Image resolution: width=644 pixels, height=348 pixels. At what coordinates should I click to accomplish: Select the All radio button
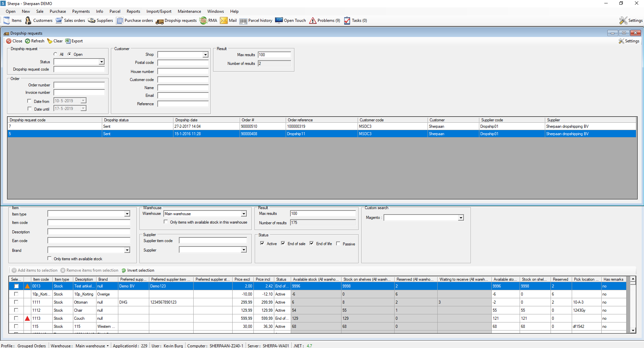coord(55,54)
